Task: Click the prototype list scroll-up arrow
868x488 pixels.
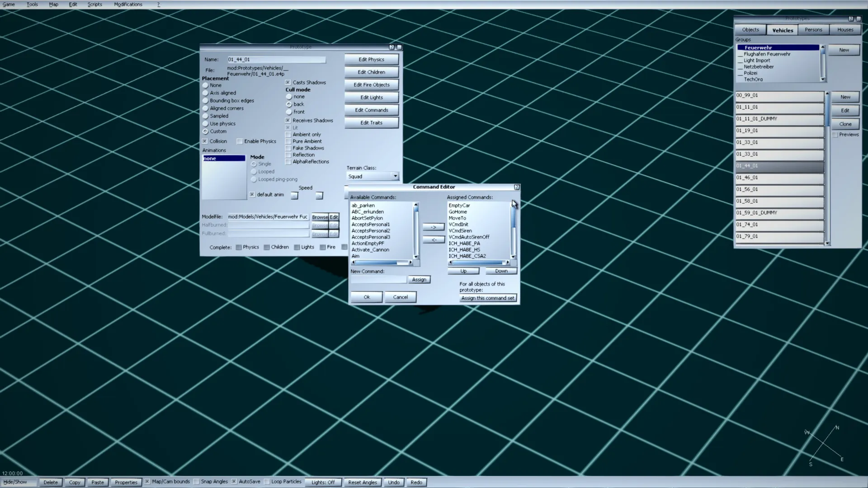Action: [x=827, y=94]
